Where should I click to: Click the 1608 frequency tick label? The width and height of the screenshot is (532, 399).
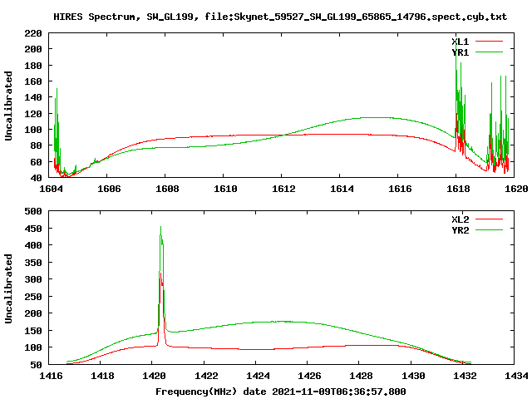(167, 189)
